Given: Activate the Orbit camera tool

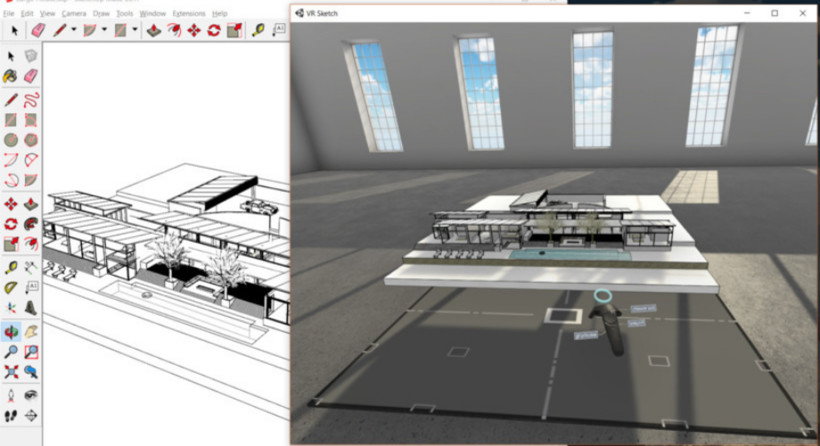Looking at the screenshot, I should point(11,331).
